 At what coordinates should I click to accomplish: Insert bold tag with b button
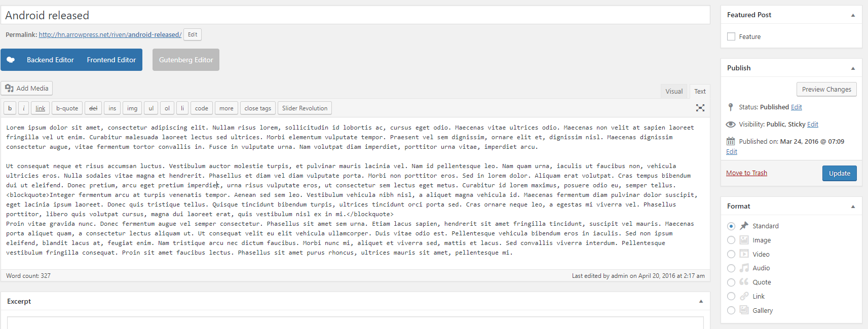click(10, 108)
